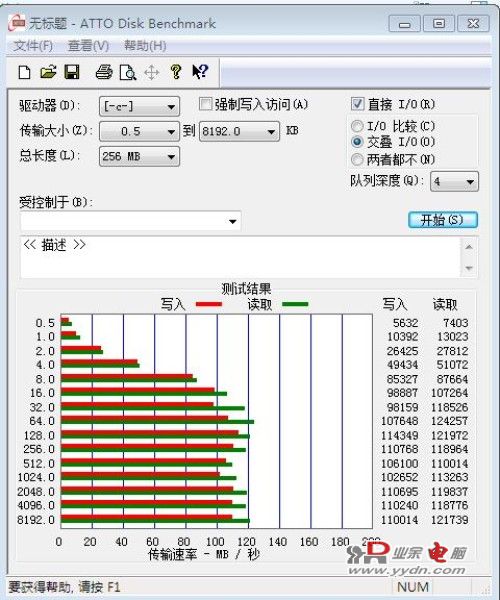Viewport: 500px width, 600px height.
Task: Open the 文件(F) menu
Action: coord(33,46)
